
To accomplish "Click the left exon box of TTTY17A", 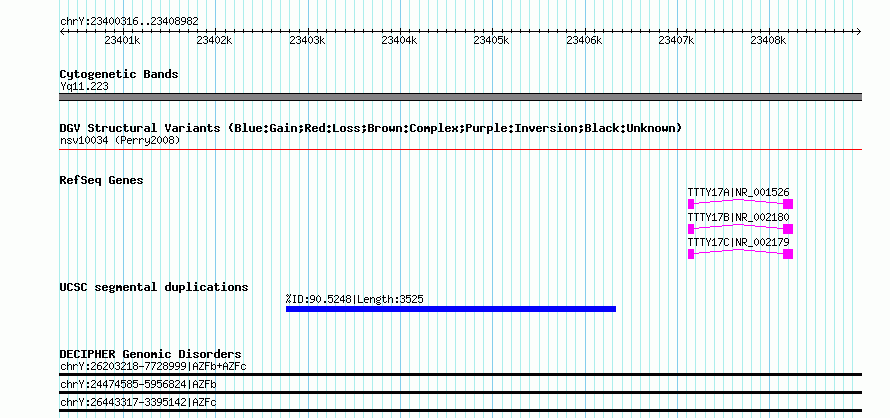I will click(691, 204).
